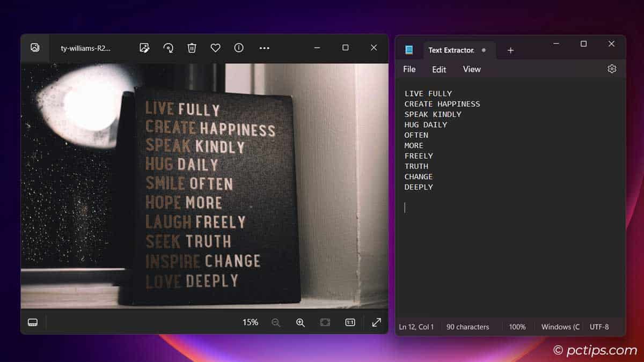Viewport: 644px width, 362px height.
Task: Click the CREATE HAPPINESS line in Notepad
Action: 442,104
